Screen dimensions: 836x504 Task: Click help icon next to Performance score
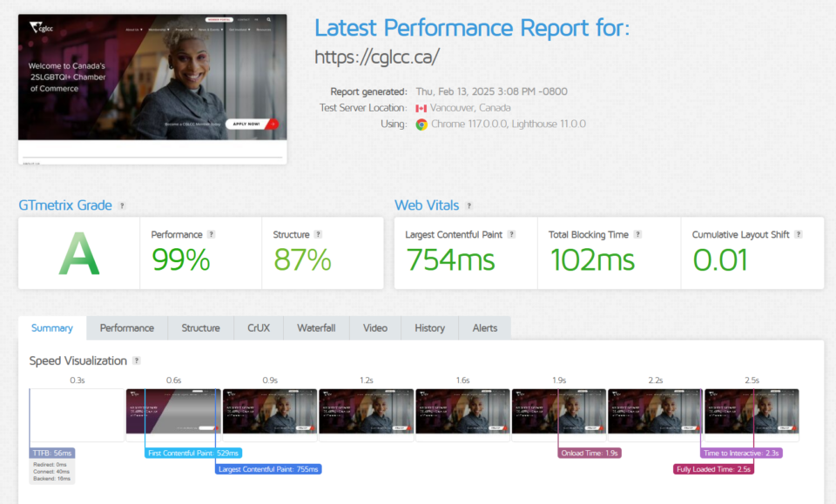pyautogui.click(x=212, y=234)
